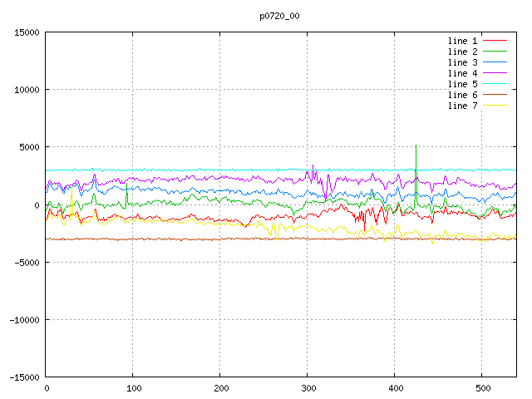Screen dimensions: 532x399
Task: Select the 'line 2' legend label
Action: [462, 52]
